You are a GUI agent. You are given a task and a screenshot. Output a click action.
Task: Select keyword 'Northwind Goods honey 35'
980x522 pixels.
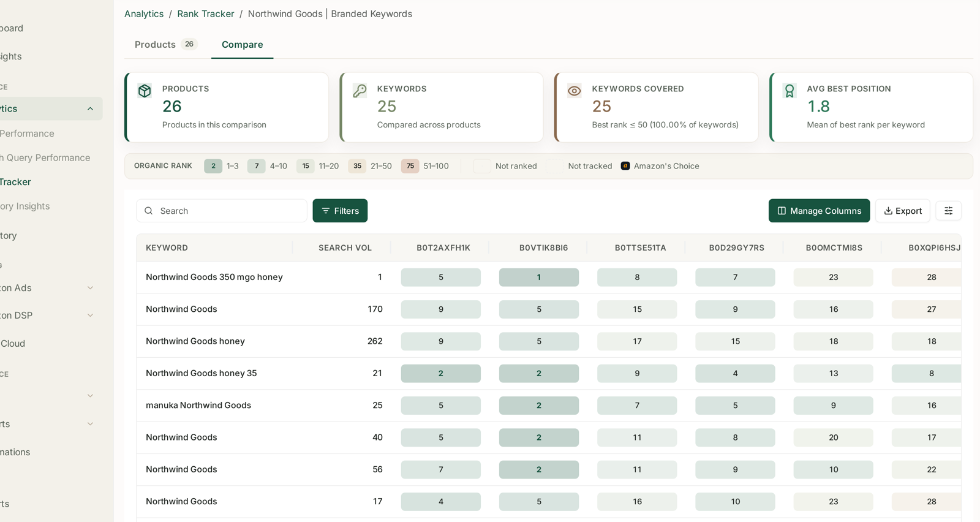click(202, 374)
